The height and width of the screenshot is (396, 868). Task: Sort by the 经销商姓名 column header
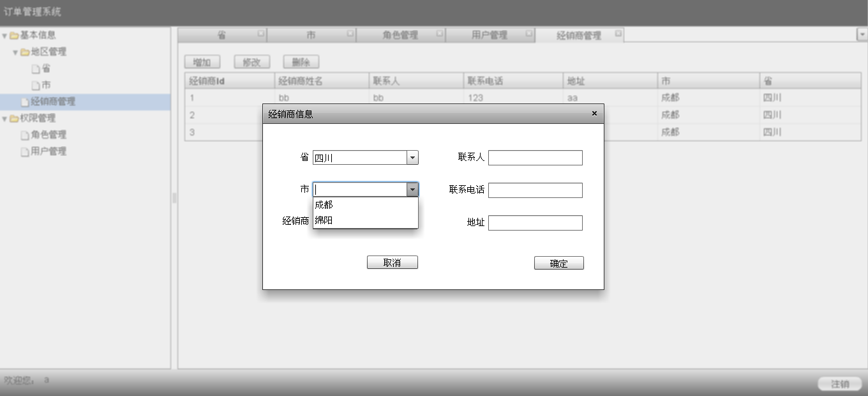(322, 81)
